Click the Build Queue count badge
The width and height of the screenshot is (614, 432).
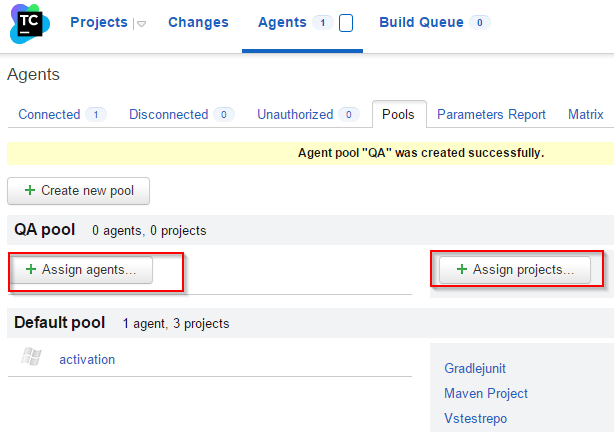pyautogui.click(x=480, y=23)
